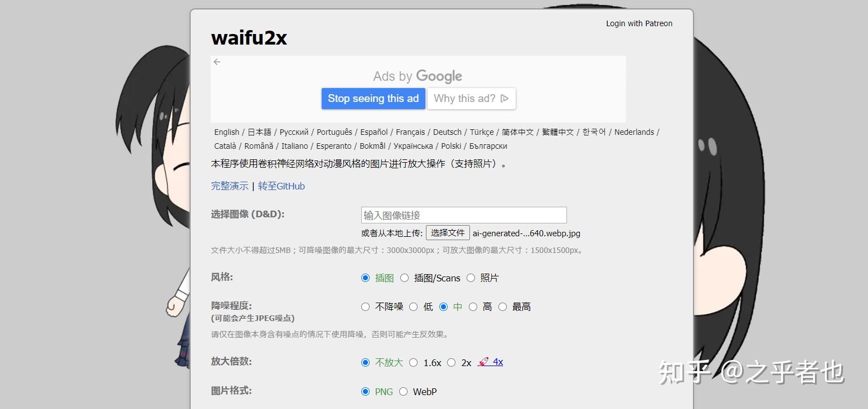The width and height of the screenshot is (868, 409).
Task: Click the uploaded filename ai-generated-...640.webp.jpg
Action: coord(526,233)
